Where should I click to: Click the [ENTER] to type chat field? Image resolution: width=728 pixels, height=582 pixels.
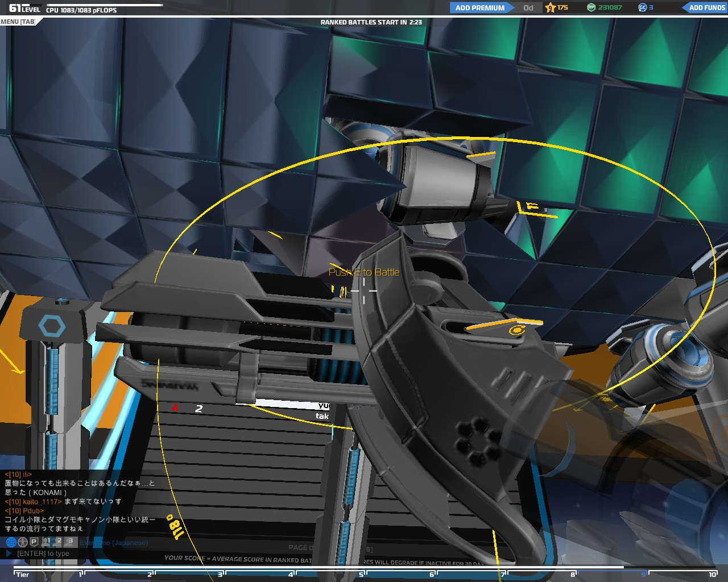click(43, 554)
